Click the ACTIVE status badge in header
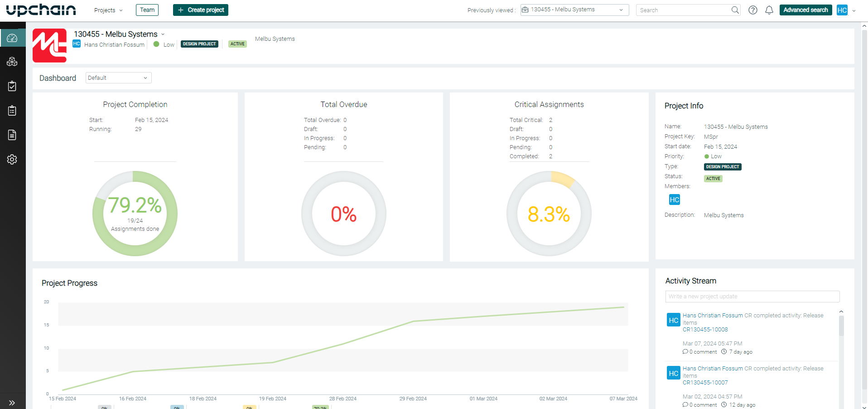 (237, 44)
